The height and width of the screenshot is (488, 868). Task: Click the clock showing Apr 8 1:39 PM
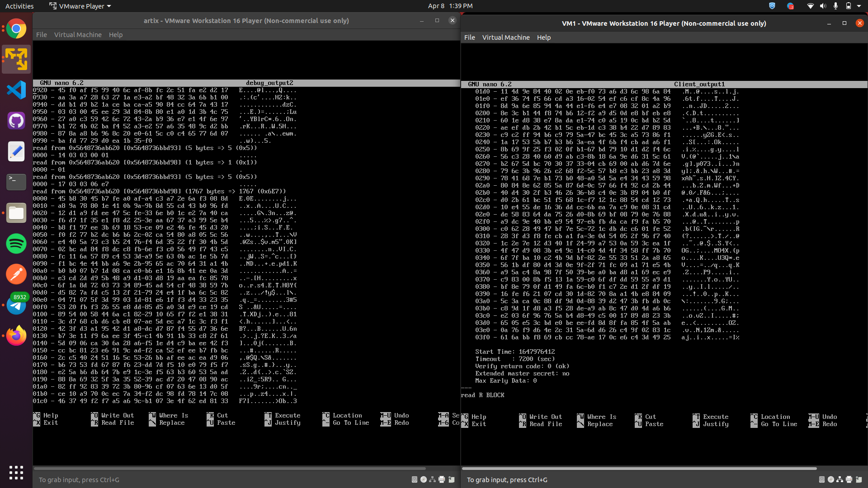[450, 6]
